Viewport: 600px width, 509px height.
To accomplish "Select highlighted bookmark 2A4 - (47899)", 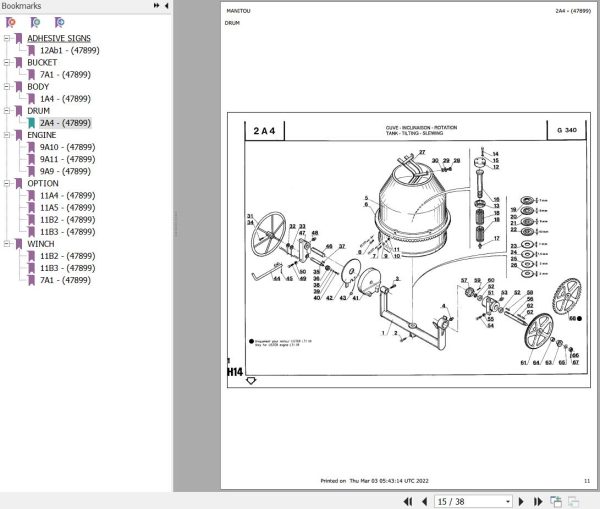I will [65, 123].
